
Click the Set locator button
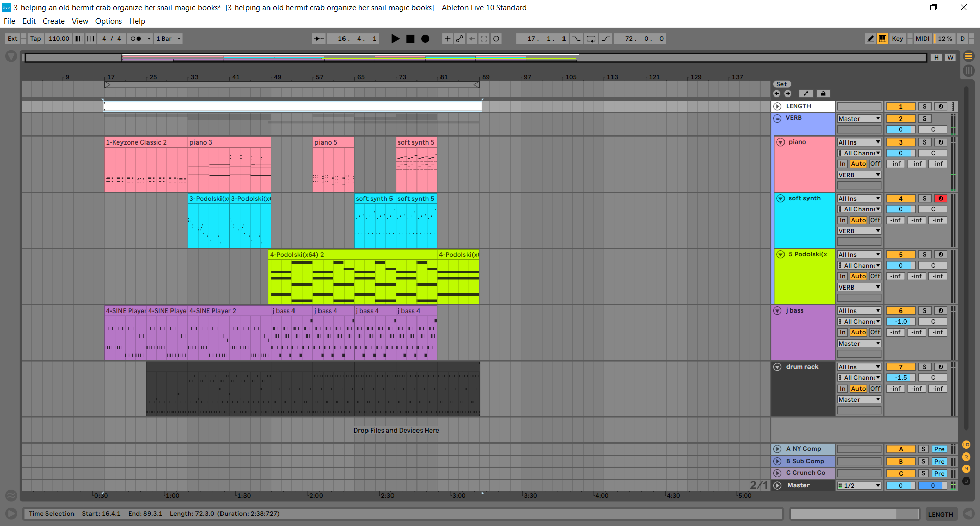[x=782, y=84]
